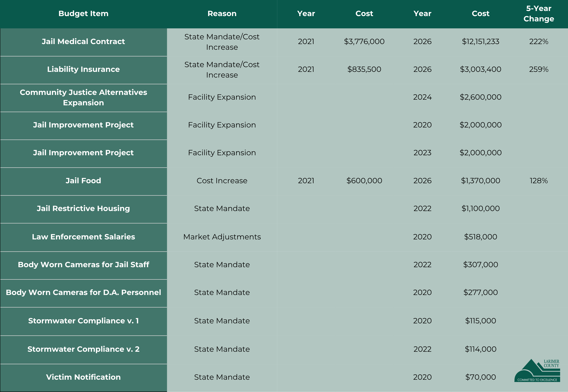
Task: Click the $12,151,233 cost value
Action: (x=481, y=42)
